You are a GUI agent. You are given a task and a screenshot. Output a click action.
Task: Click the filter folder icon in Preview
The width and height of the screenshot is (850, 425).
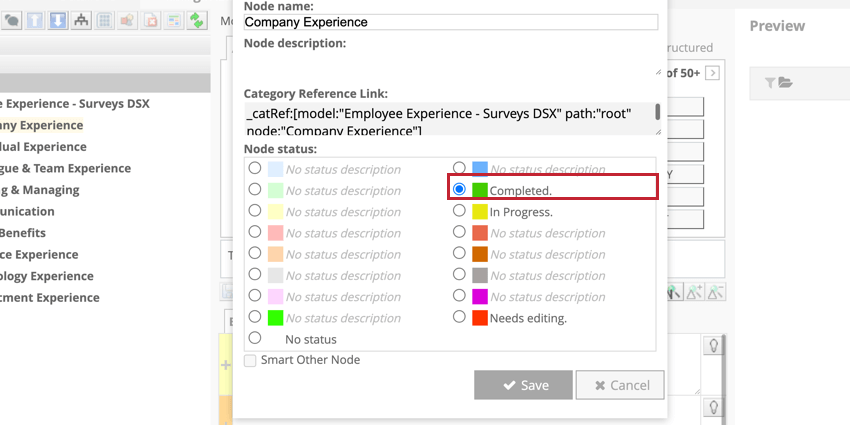click(778, 83)
